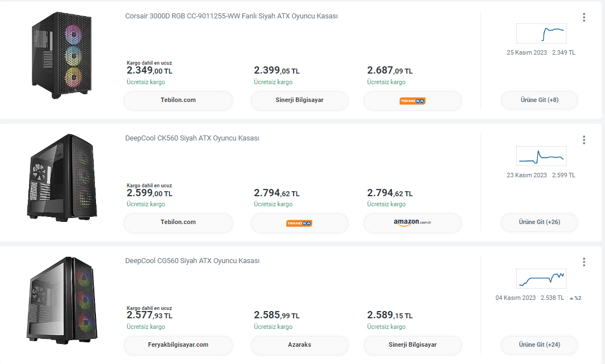The height and width of the screenshot is (364, 605).
Task: Click Tebilon.com button under Corsair 3000D
Action: pyautogui.click(x=178, y=100)
